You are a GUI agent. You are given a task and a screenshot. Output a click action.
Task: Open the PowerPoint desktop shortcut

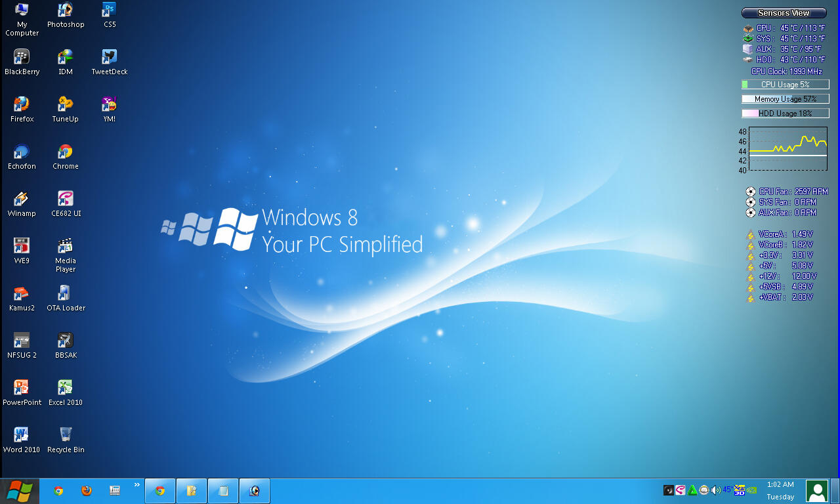(x=22, y=393)
